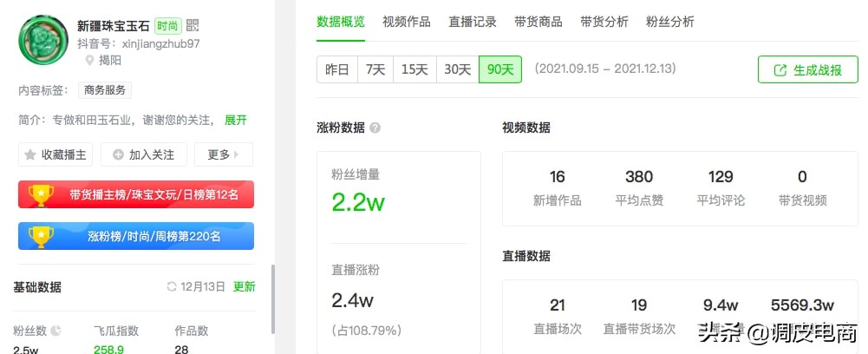Open the 涨粉榜/时尚/周榜第220名 banner

coord(136,237)
